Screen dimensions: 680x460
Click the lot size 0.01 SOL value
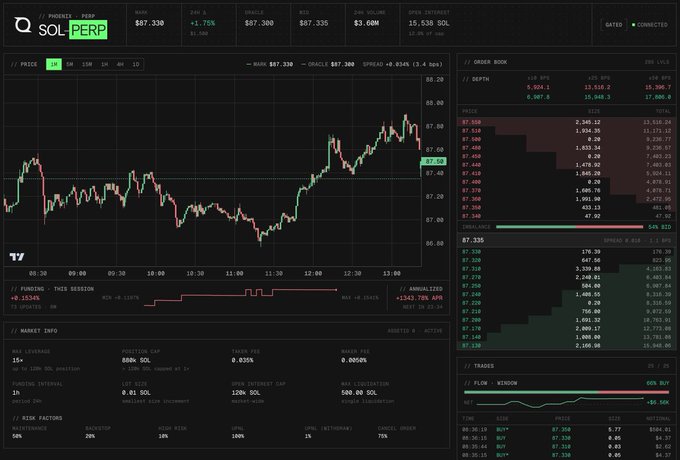point(136,393)
